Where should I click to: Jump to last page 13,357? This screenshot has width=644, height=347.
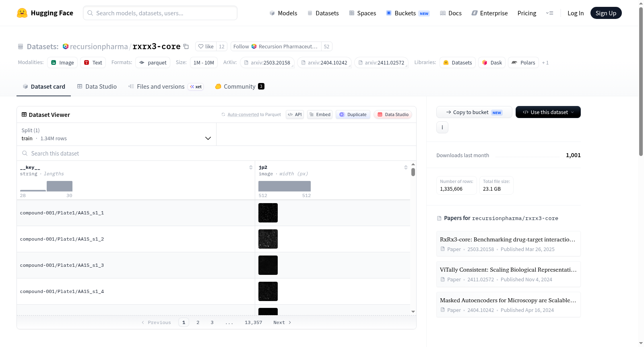point(253,322)
